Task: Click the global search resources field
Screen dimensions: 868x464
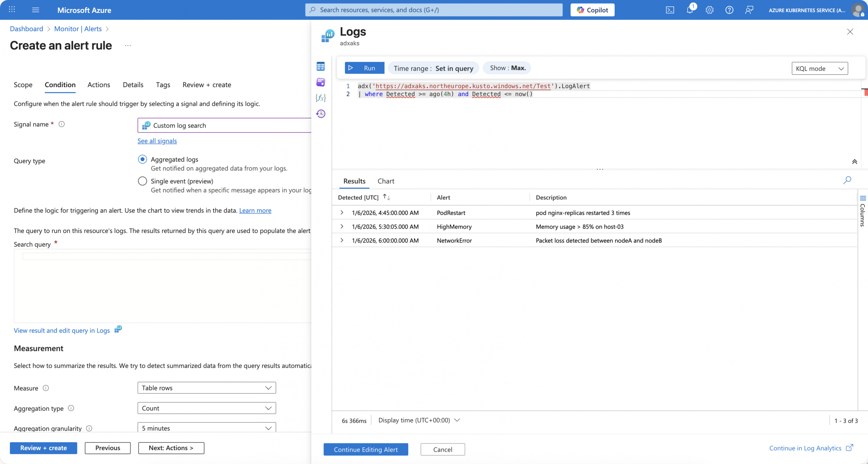Action: [434, 10]
